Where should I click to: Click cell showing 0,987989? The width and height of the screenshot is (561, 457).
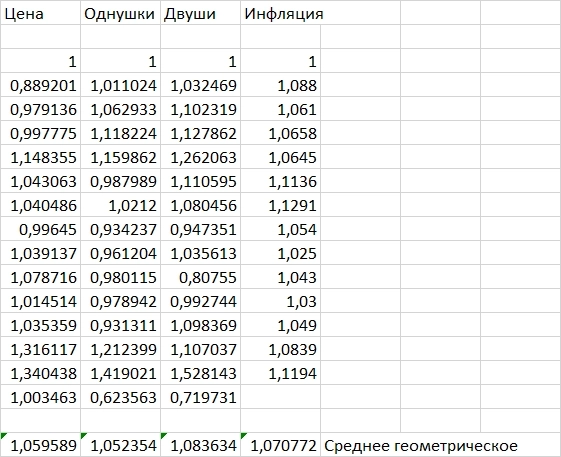120,181
